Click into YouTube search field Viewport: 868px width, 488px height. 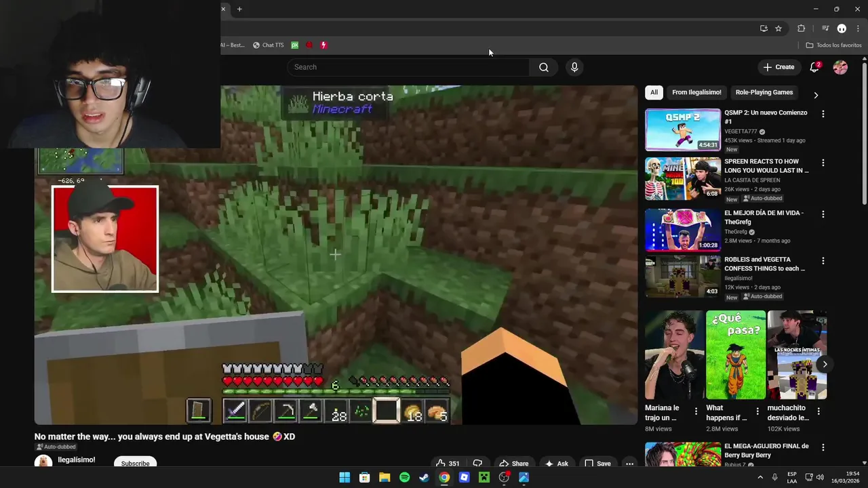pos(408,67)
